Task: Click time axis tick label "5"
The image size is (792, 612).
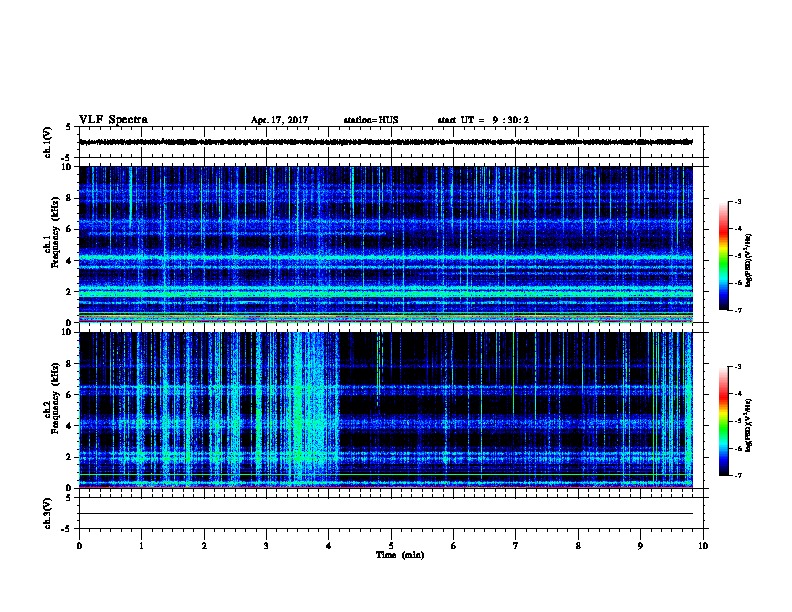Action: click(x=391, y=546)
